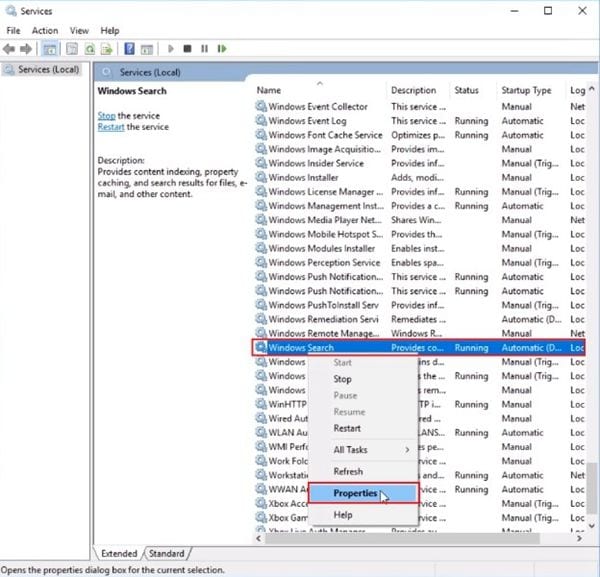Click the green Refresh toolbar icon
Image resolution: width=600 pixels, height=577 pixels.
click(x=90, y=49)
